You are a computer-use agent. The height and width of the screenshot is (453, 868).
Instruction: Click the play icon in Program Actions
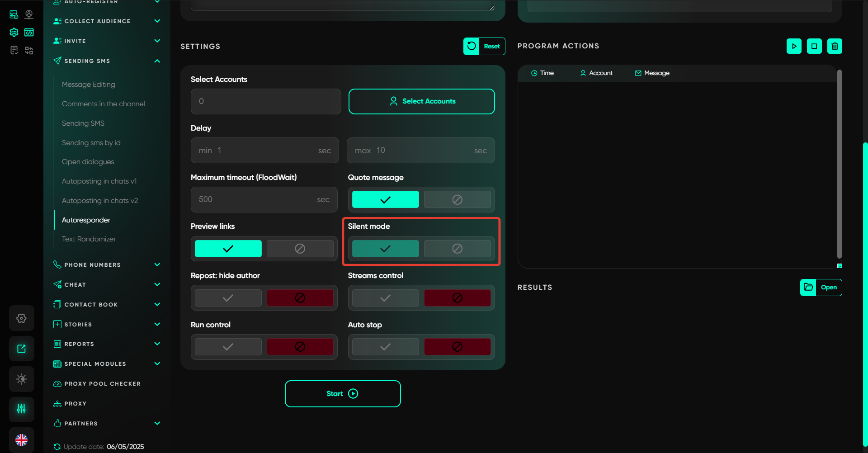click(794, 46)
